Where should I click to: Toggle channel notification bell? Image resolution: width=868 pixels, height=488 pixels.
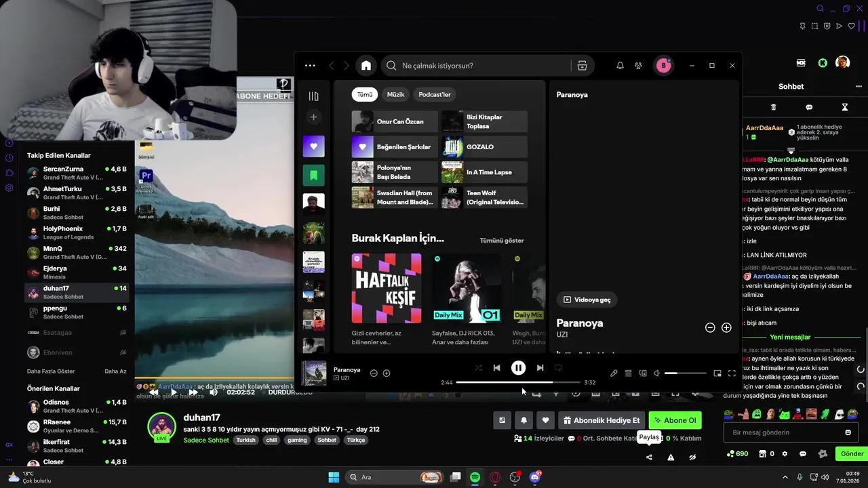tap(524, 420)
